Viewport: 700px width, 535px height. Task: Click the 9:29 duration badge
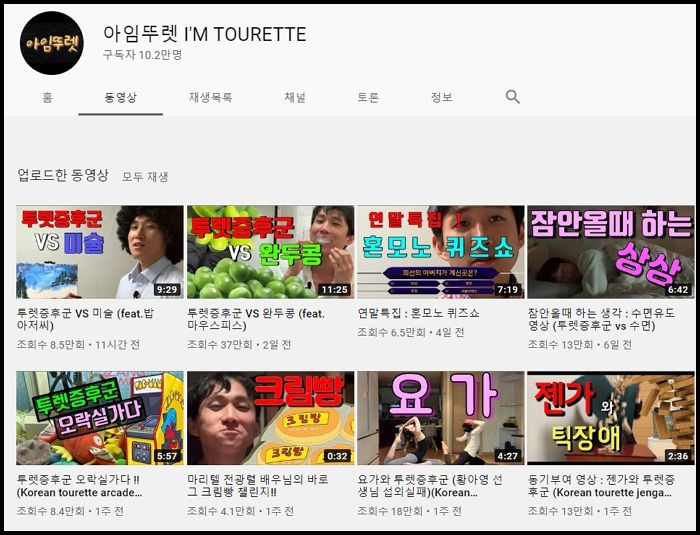click(167, 290)
